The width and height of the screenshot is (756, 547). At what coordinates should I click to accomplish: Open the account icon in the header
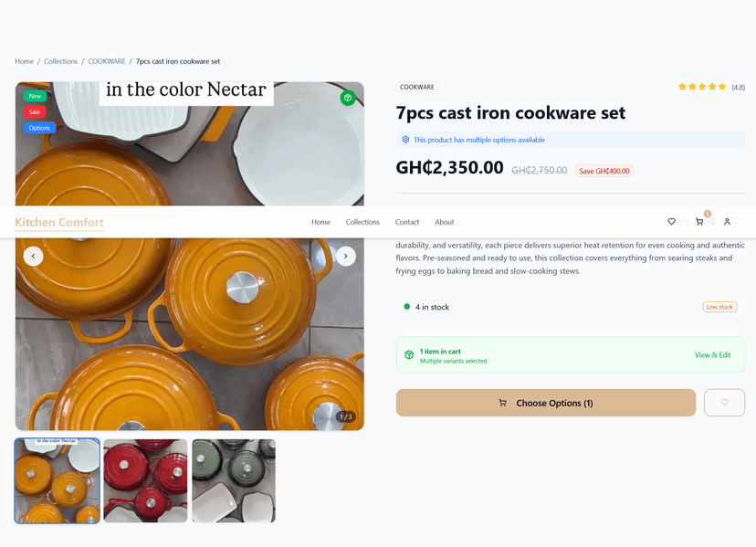click(727, 221)
